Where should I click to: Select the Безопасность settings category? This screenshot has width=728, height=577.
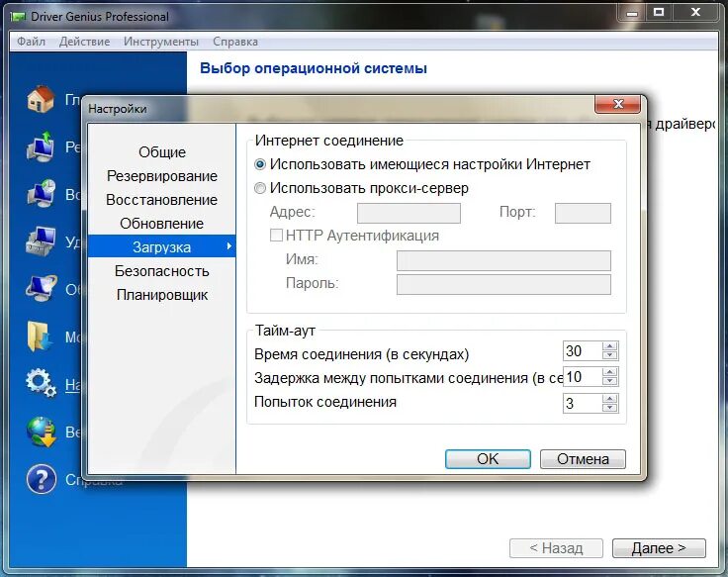click(162, 271)
